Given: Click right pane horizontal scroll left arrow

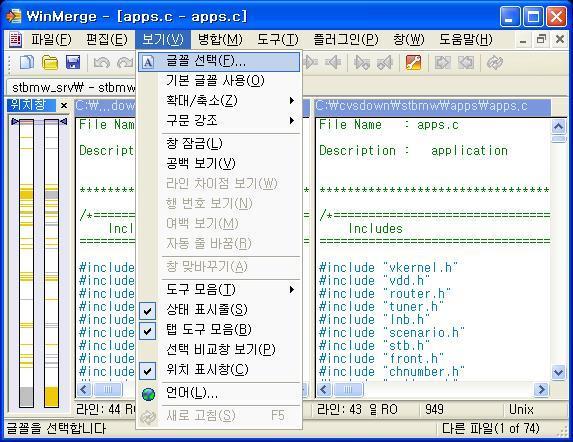Looking at the screenshot, I should (324, 390).
